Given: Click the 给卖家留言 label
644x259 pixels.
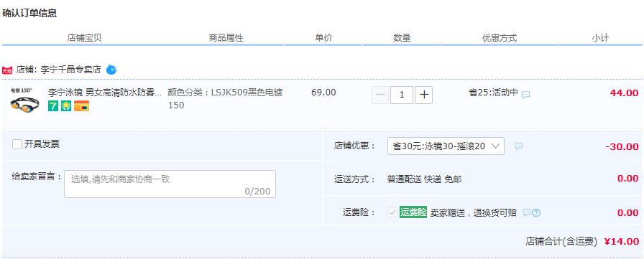Looking at the screenshot, I should 37,177.
